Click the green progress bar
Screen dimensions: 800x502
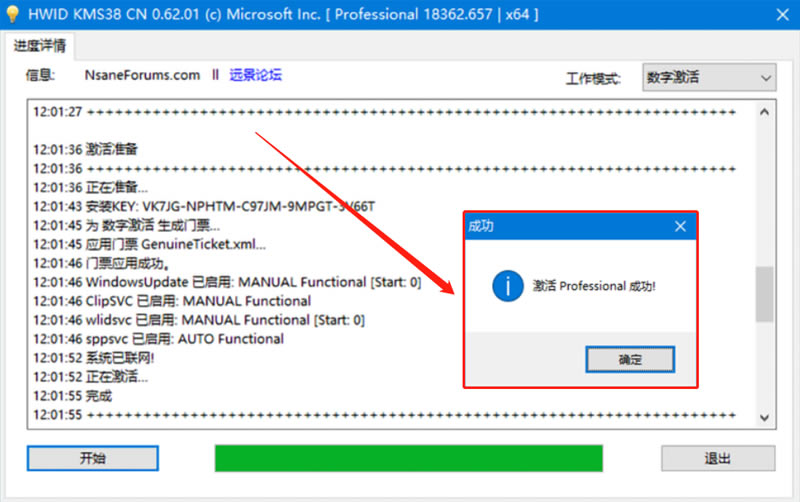coord(409,458)
